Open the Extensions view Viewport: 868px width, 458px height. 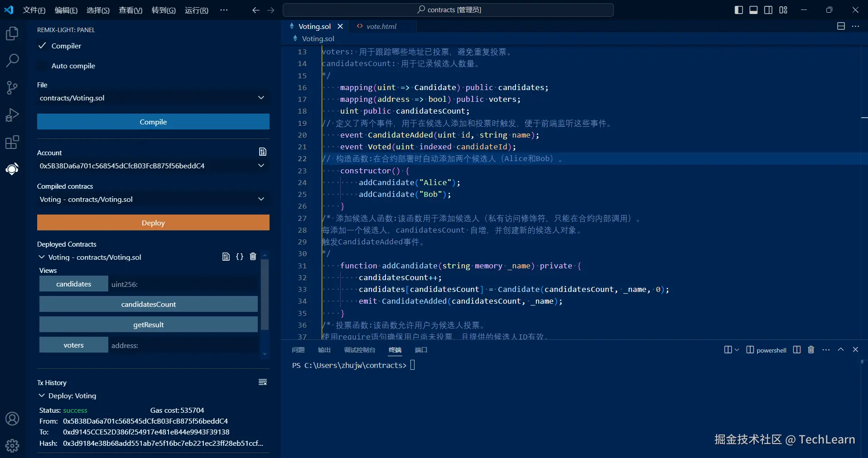(x=12, y=142)
